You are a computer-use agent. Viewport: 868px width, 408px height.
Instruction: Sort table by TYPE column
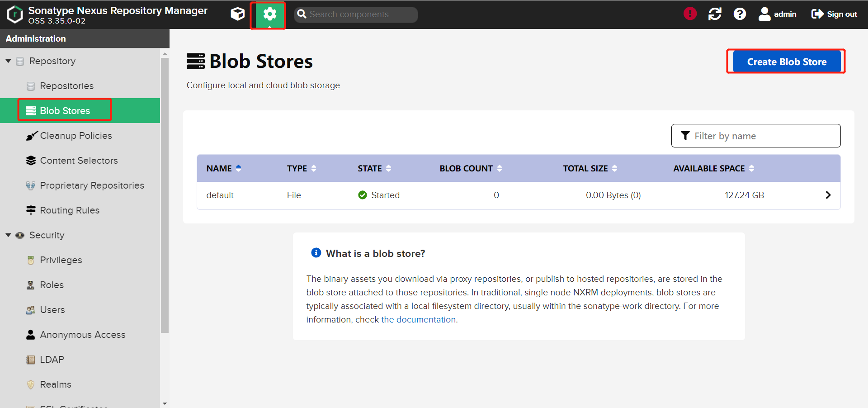coord(302,168)
